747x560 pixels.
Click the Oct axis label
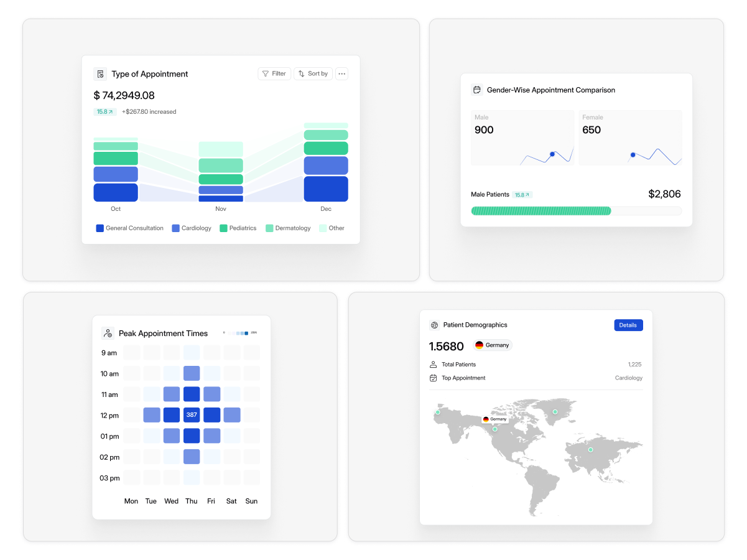coord(116,209)
